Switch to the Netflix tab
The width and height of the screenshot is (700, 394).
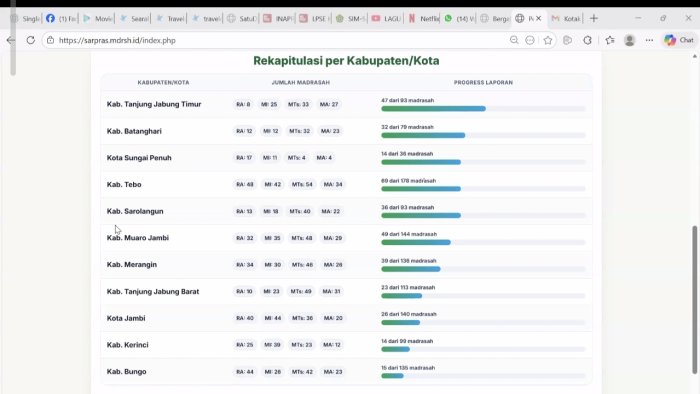click(423, 18)
